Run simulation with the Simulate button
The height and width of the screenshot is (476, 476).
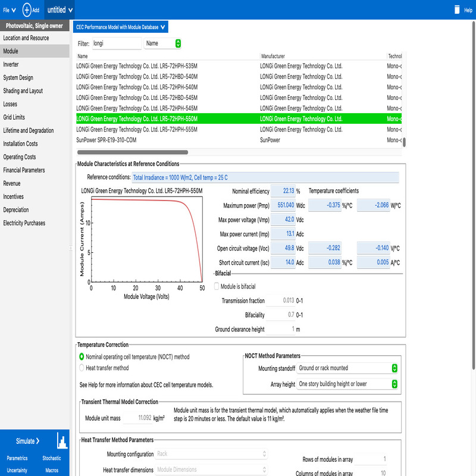[x=27, y=441]
